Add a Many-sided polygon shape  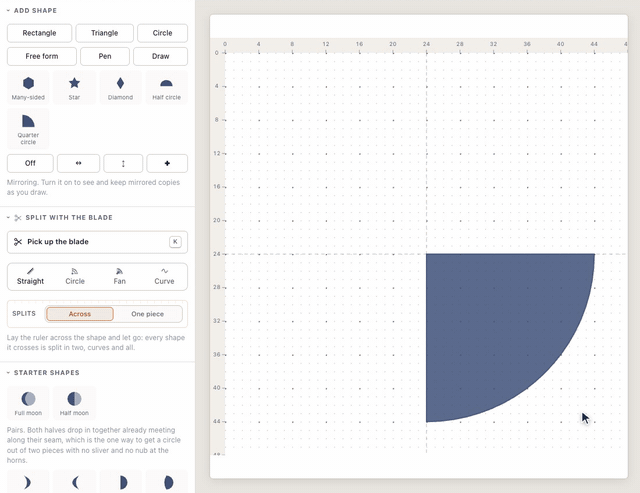(28, 87)
